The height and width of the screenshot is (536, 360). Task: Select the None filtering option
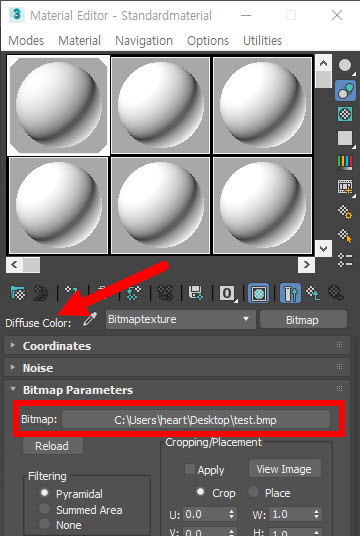(x=44, y=524)
